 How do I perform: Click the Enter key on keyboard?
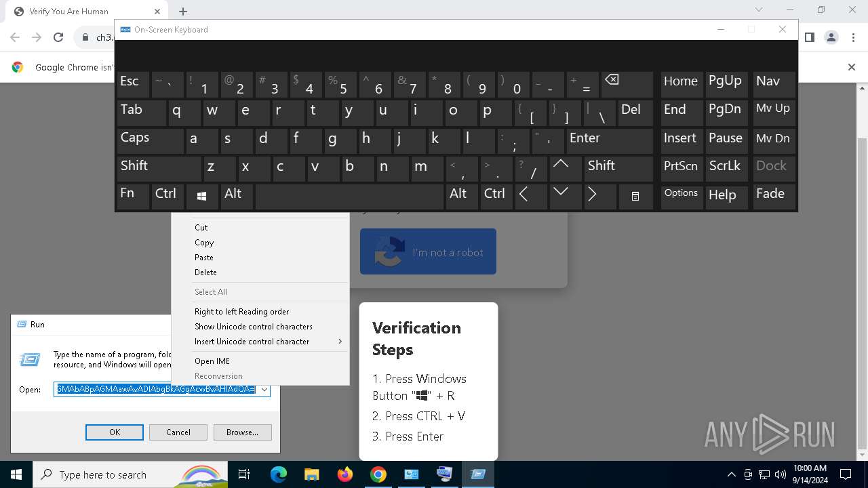609,140
